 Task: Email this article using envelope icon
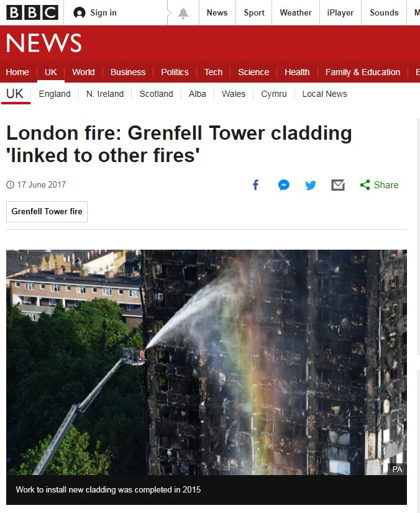pyautogui.click(x=338, y=185)
